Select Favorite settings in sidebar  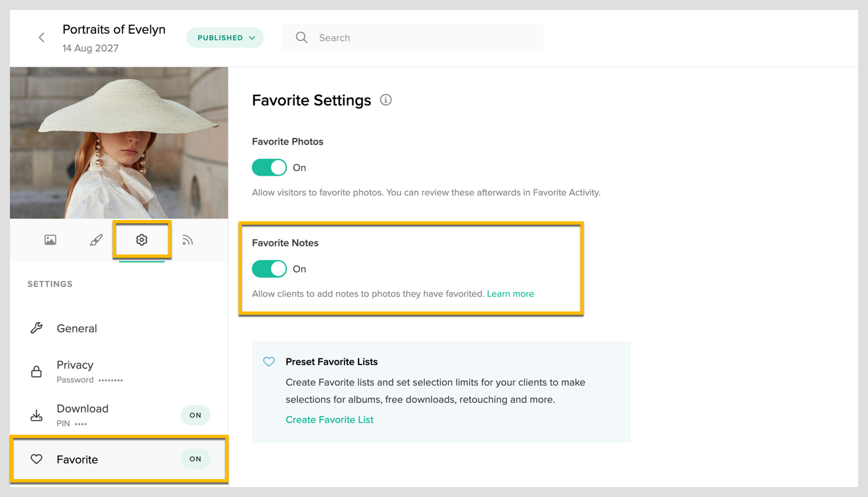click(x=119, y=459)
